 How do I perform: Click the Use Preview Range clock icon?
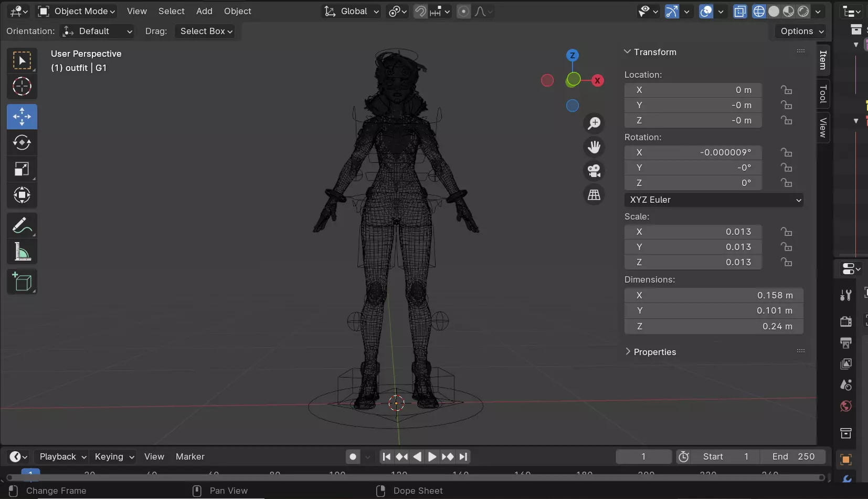click(x=683, y=456)
